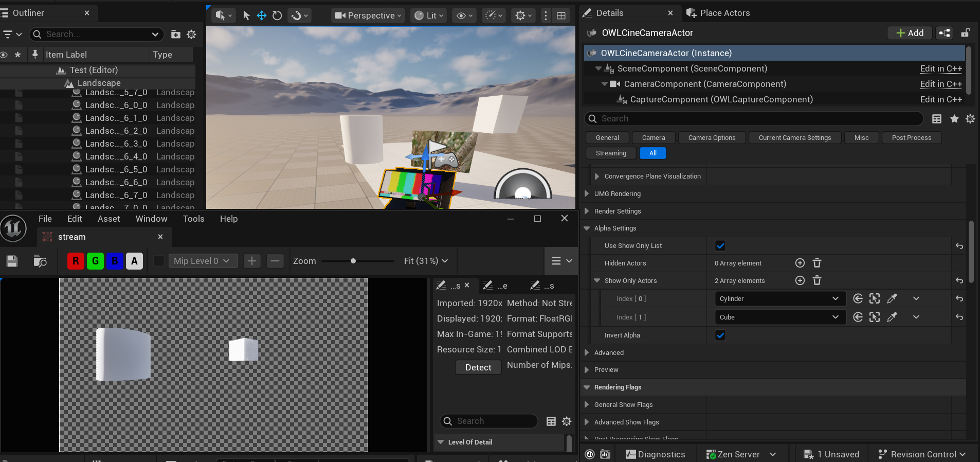
Task: Select the Camera Options filter tab
Action: tap(712, 137)
